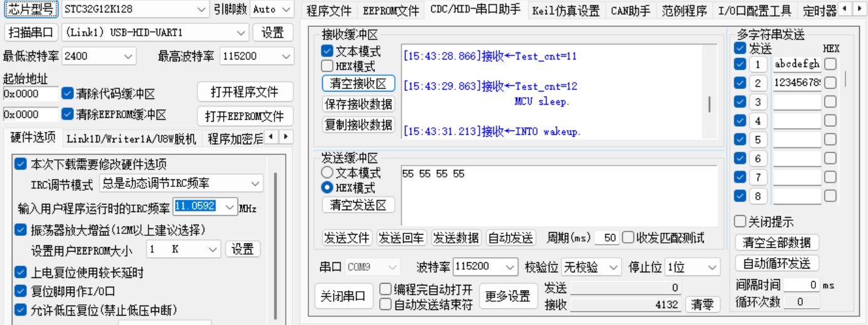Click the receive area vertical scrollbar

(x=709, y=104)
